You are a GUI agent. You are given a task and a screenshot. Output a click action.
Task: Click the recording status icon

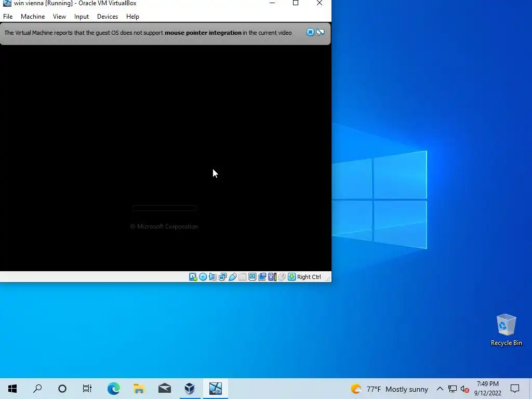[x=262, y=277]
